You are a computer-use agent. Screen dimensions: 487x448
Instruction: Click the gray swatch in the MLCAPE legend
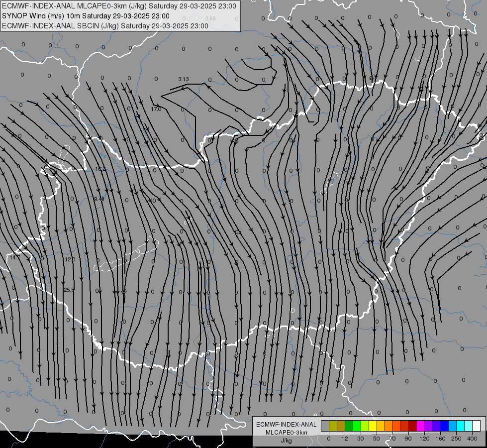[x=325, y=426]
